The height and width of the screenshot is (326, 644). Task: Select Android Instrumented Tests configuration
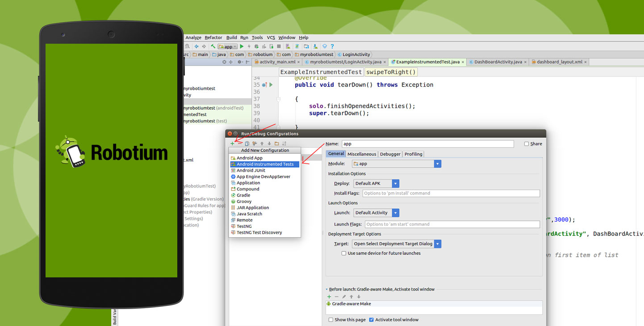265,164
